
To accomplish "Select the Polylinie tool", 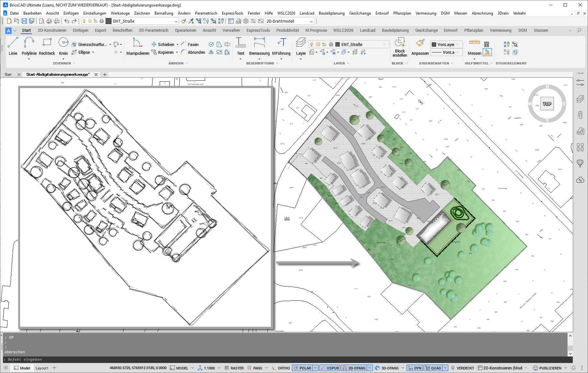I will [29, 48].
